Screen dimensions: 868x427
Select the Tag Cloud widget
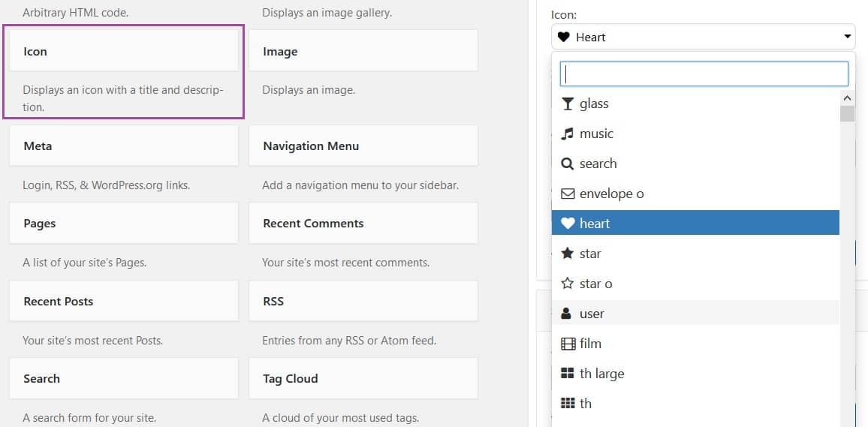[363, 379]
